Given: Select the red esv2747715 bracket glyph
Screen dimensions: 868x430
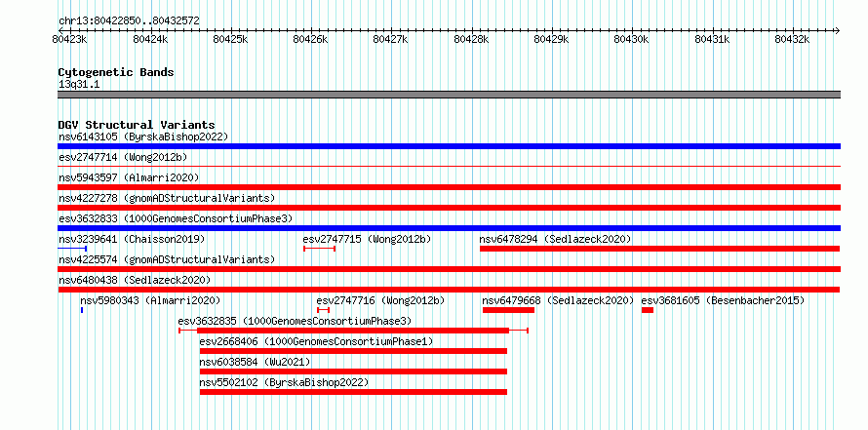Looking at the screenshot, I should tap(320, 249).
